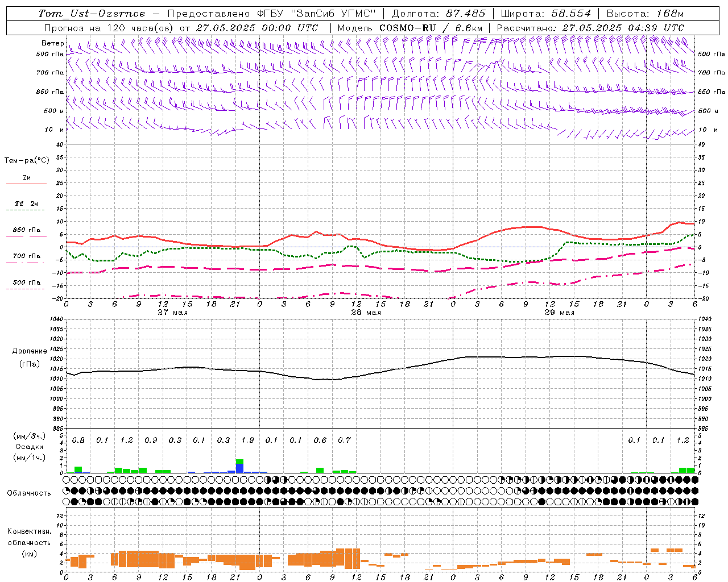The height and width of the screenshot is (582, 728).
Task: Select the provider text ФГБУ "ЗапСиб УГМС"
Action: (x=317, y=14)
